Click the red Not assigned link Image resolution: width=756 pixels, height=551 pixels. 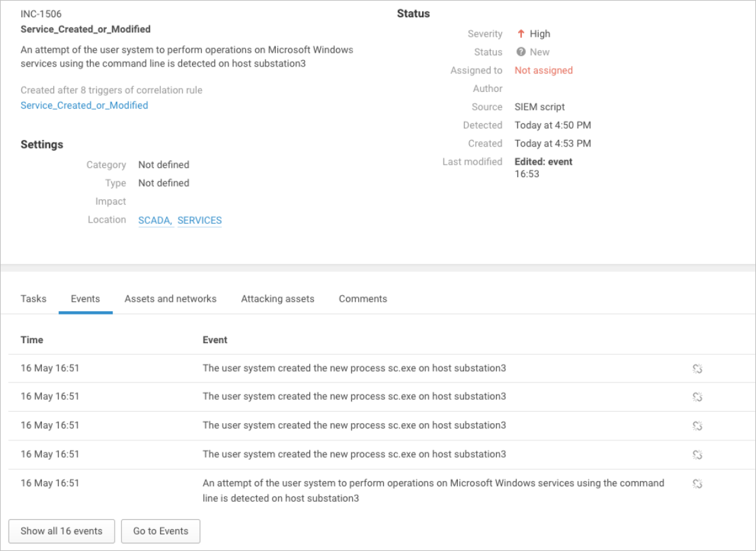pyautogui.click(x=543, y=70)
